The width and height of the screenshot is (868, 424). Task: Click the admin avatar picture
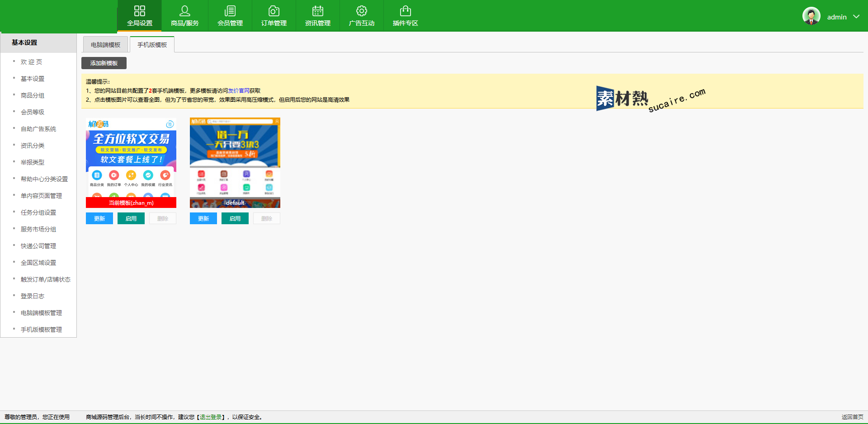(x=811, y=16)
